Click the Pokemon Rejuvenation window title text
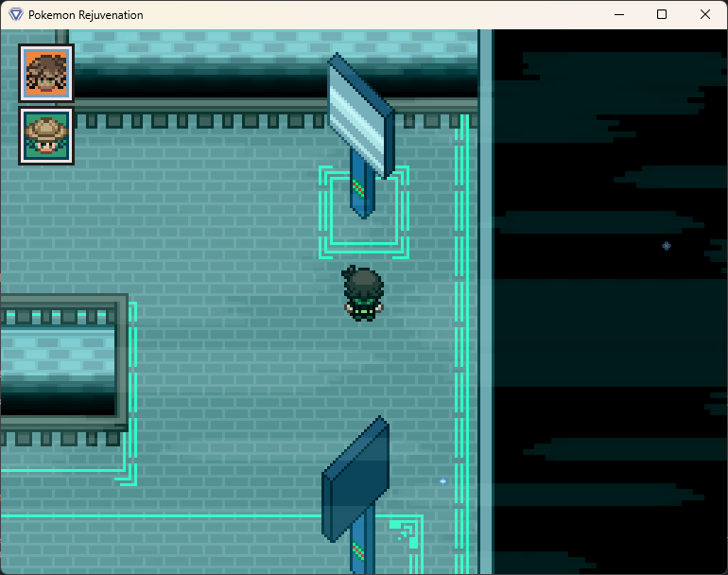 pyautogui.click(x=86, y=15)
